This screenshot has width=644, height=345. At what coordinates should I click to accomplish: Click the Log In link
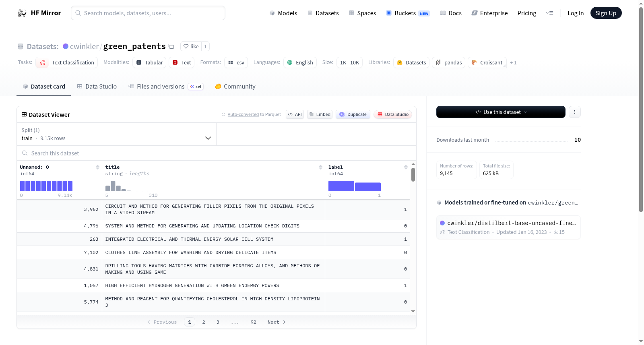(576, 13)
